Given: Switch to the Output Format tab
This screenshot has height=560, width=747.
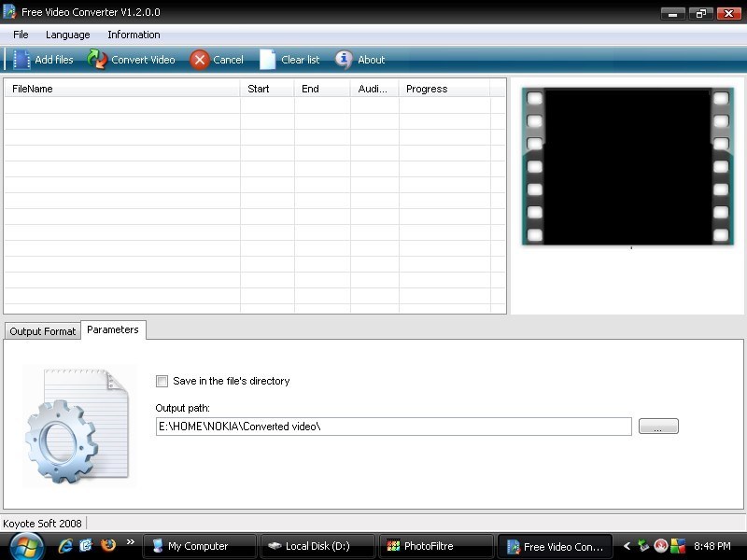Looking at the screenshot, I should click(x=42, y=331).
